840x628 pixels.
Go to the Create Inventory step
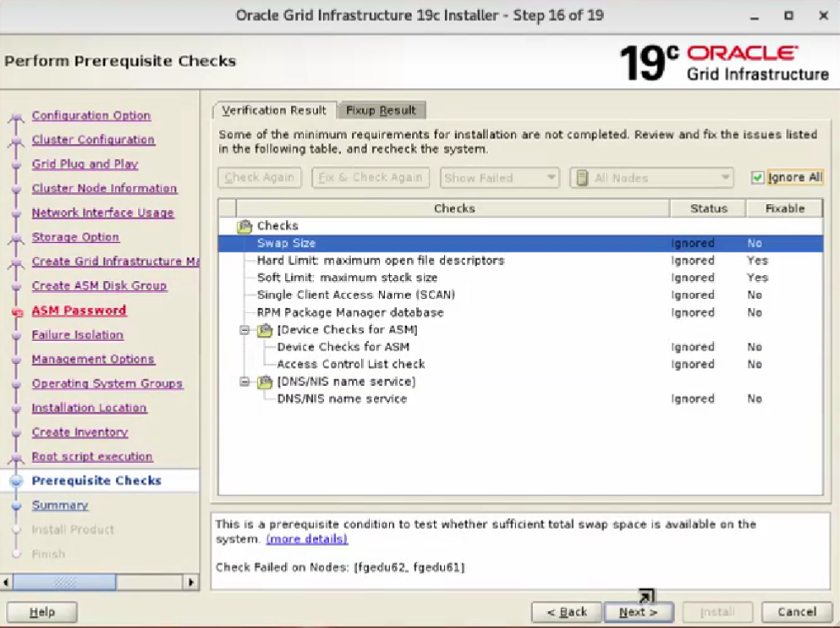80,432
